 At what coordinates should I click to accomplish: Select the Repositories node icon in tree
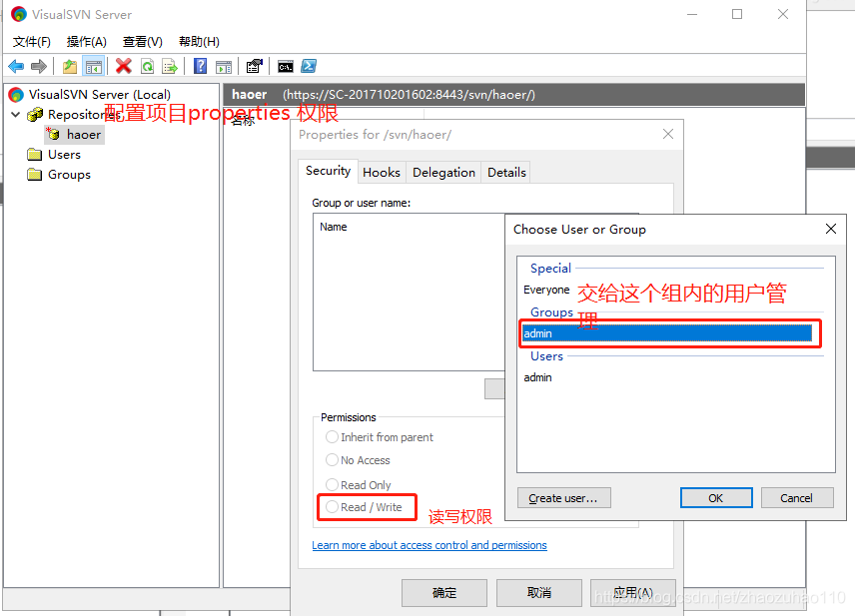click(x=35, y=115)
